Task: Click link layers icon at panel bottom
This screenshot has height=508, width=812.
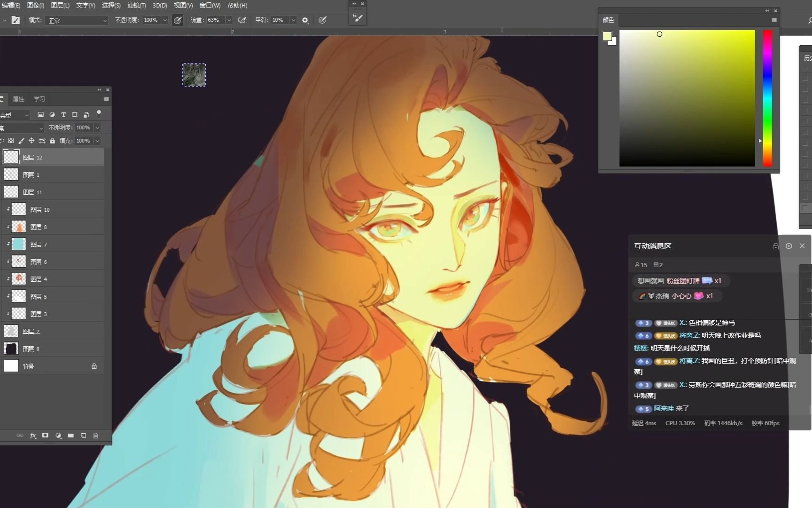Action: 20,436
